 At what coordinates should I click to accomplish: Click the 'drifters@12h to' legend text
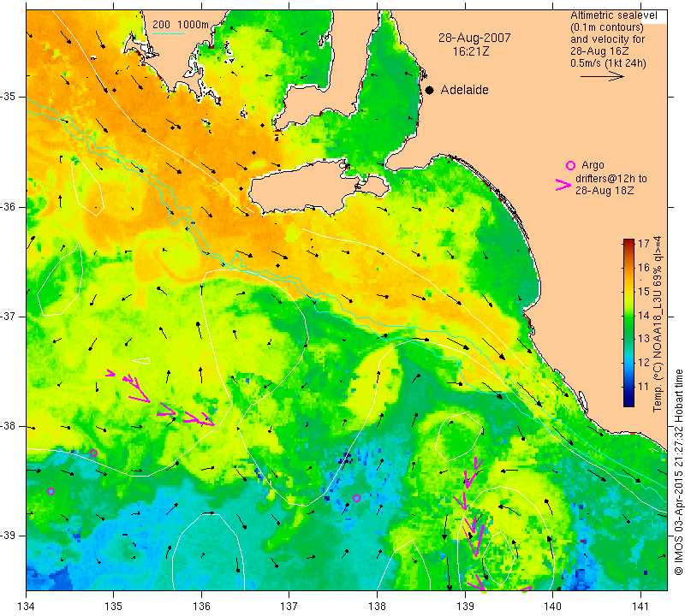pyautogui.click(x=611, y=179)
